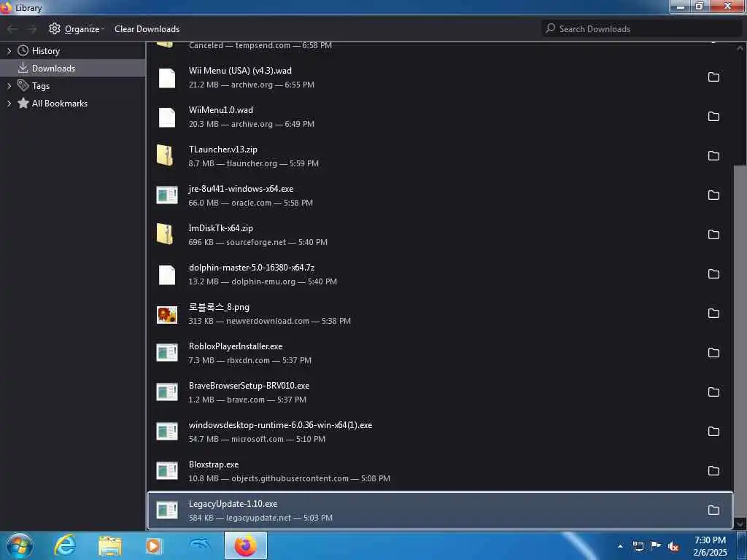Viewport: 747px width, 560px height.
Task: Open folder for the 로블록스_8.png download
Action: [713, 314]
